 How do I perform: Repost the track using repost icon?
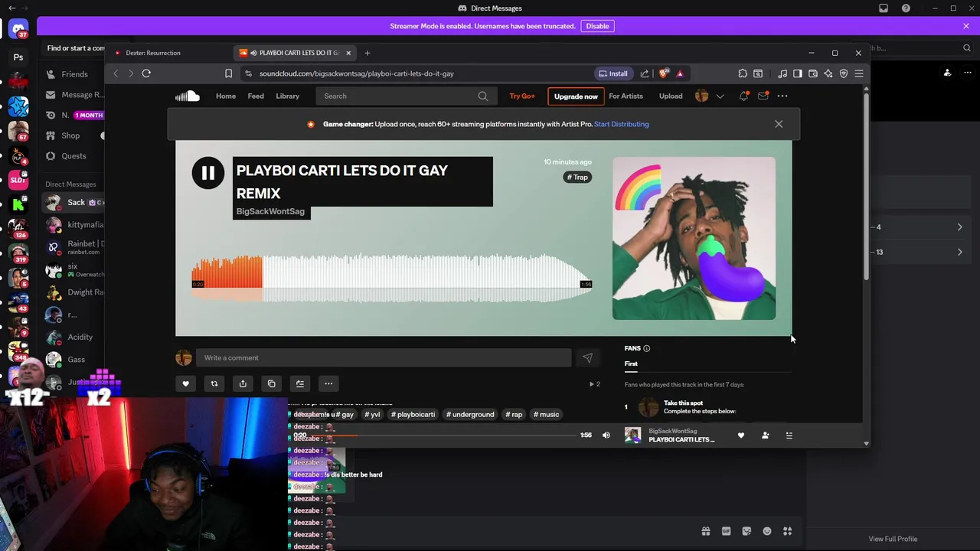pyautogui.click(x=214, y=383)
